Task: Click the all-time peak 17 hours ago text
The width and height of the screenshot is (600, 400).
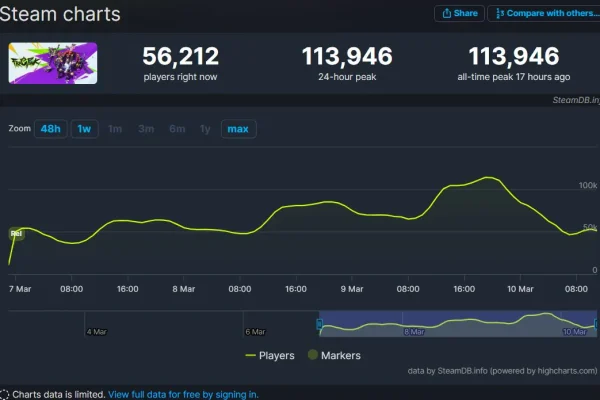Action: pyautogui.click(x=514, y=77)
